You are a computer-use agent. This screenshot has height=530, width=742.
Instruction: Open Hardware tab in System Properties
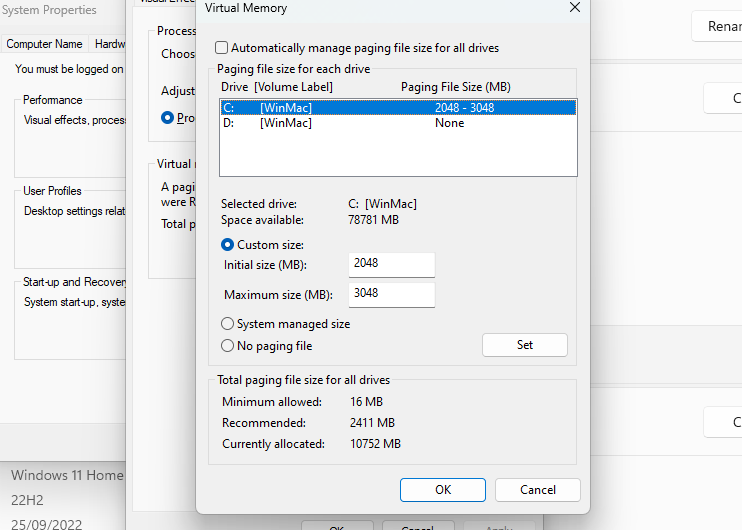coord(110,44)
